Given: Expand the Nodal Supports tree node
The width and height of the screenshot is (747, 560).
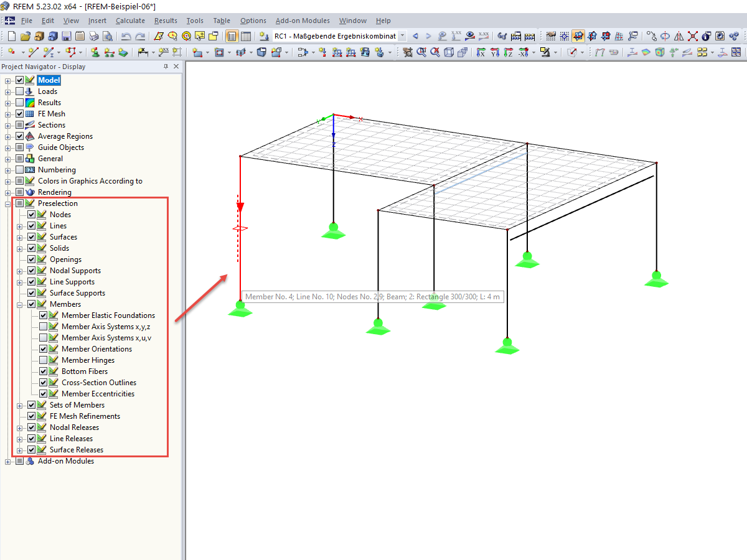Looking at the screenshot, I should (20, 271).
